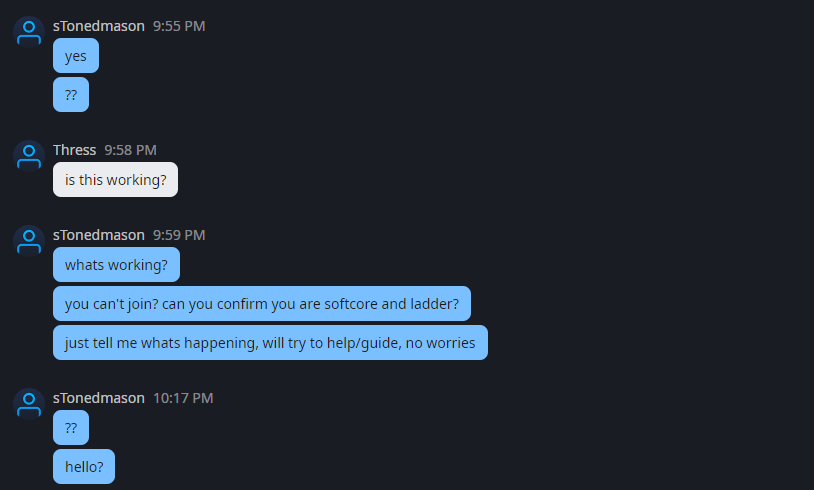This screenshot has height=490, width=814.
Task: Click the sTonedmason username at 9:59 PM
Action: coord(99,235)
